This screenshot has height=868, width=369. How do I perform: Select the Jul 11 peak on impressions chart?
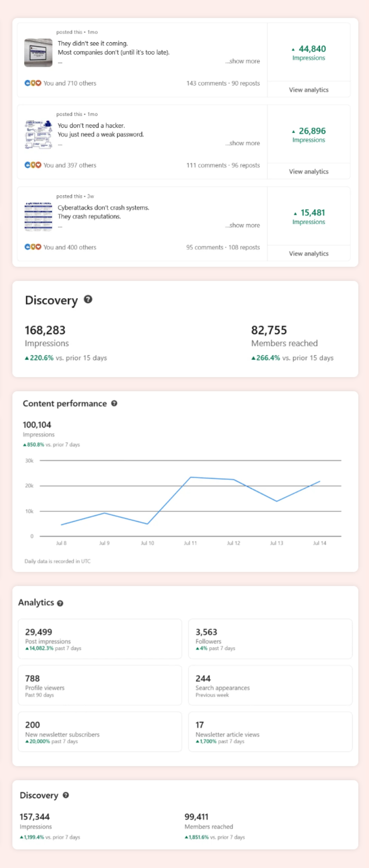click(x=191, y=477)
